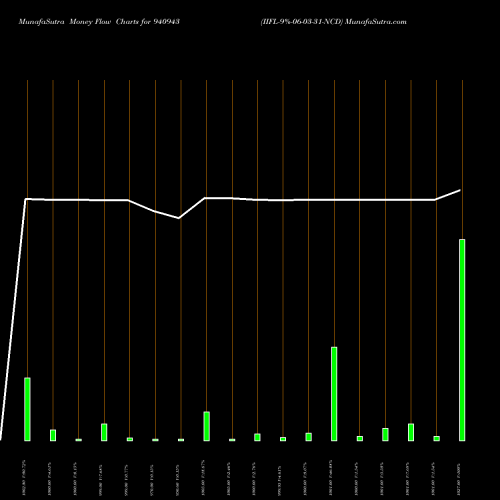Click the lowest dip point of the white price line
The width and height of the screenshot is (500, 500).
179,218
